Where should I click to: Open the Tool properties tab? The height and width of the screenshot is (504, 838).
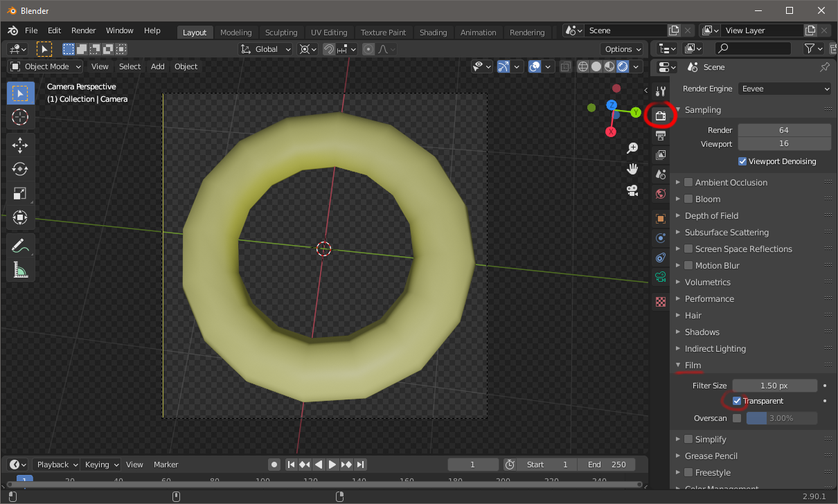tap(661, 91)
